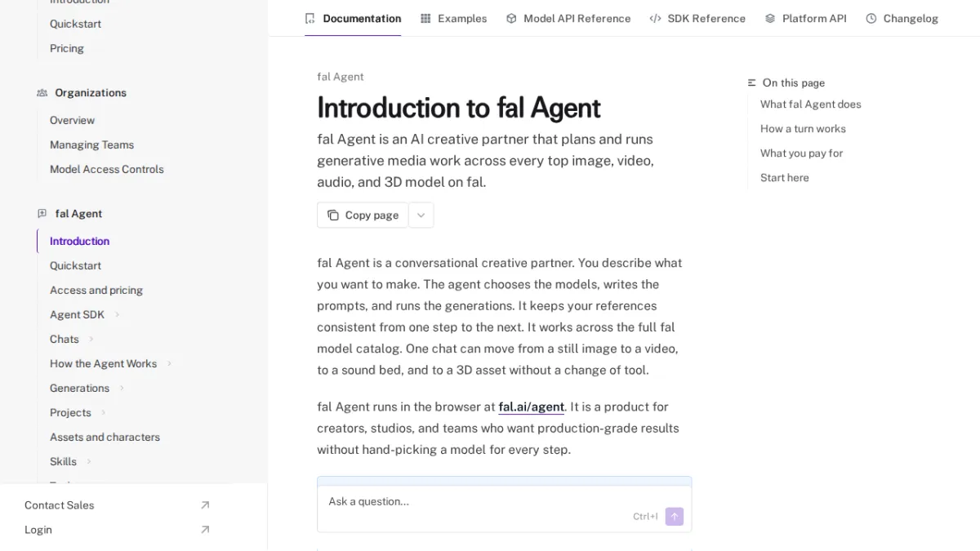Screen dimensions: 980x551
Task: Expand the Chats section chevron
Action: point(91,340)
